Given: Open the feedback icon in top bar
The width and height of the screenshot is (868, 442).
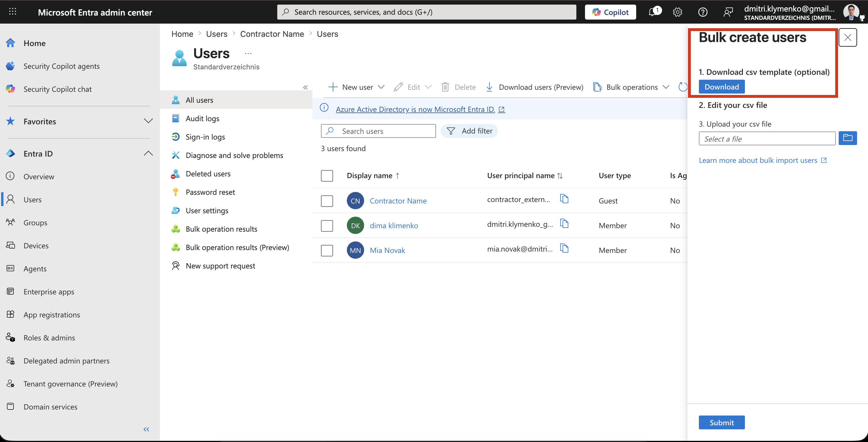Looking at the screenshot, I should (x=728, y=12).
